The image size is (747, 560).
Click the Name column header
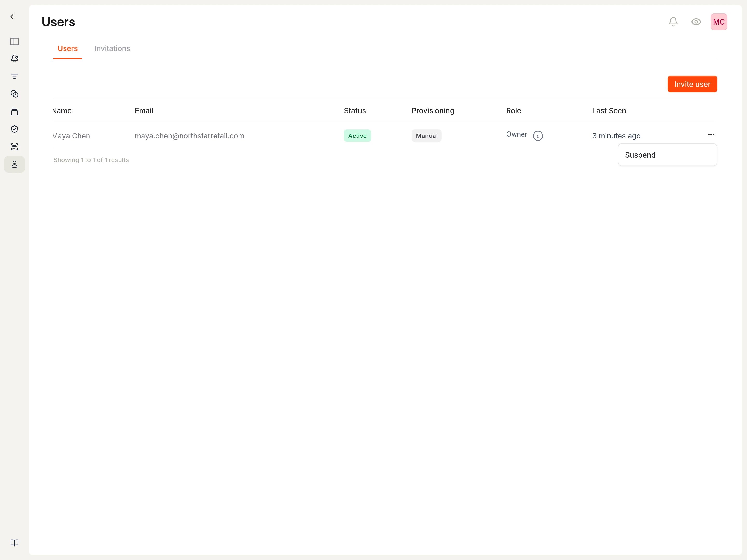(x=63, y=111)
